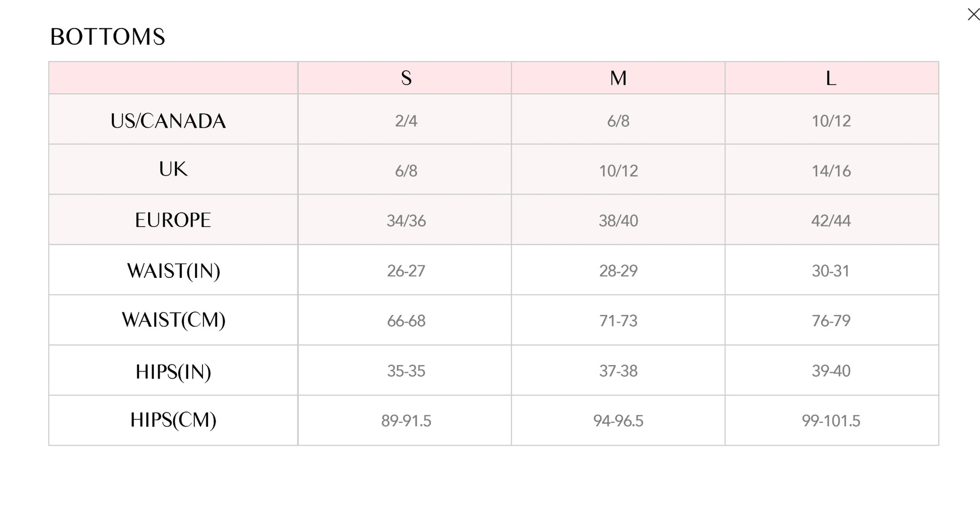Click the HIPS(IN) row label

point(173,372)
